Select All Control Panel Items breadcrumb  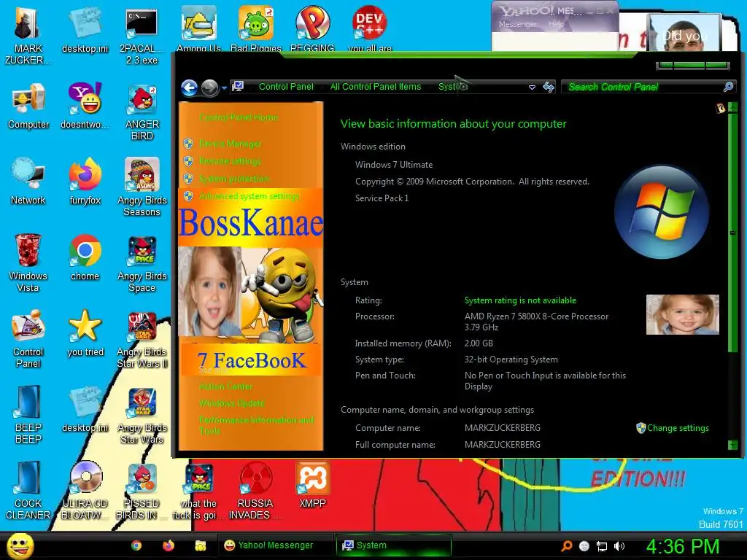tap(376, 87)
